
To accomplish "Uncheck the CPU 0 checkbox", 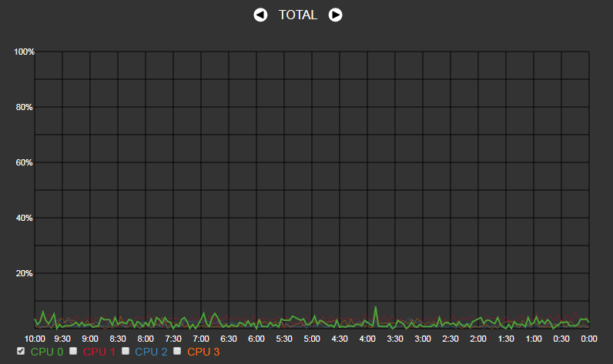I will pyautogui.click(x=21, y=351).
